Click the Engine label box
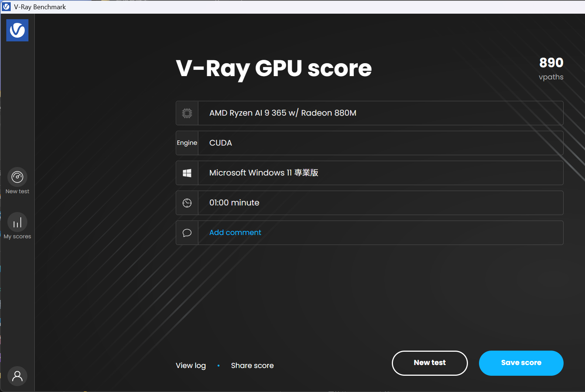This screenshot has height=392, width=585. coord(187,143)
